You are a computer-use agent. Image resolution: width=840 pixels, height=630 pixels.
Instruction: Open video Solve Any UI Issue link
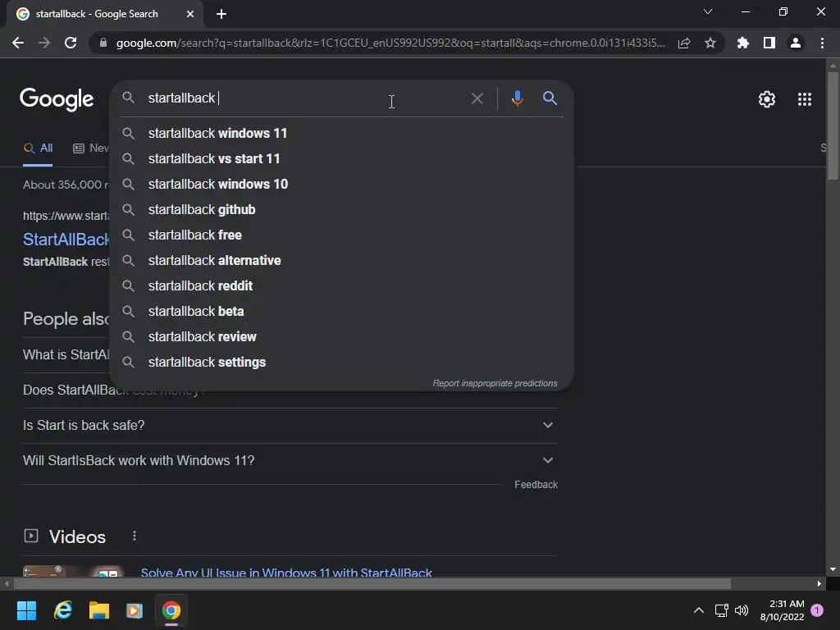click(x=286, y=572)
